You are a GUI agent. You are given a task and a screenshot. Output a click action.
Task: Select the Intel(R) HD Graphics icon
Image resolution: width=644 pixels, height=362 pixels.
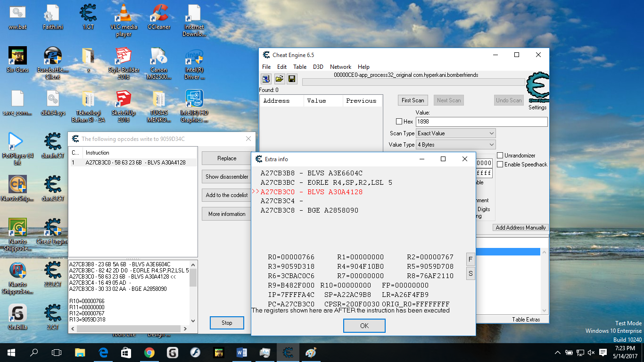click(x=194, y=106)
